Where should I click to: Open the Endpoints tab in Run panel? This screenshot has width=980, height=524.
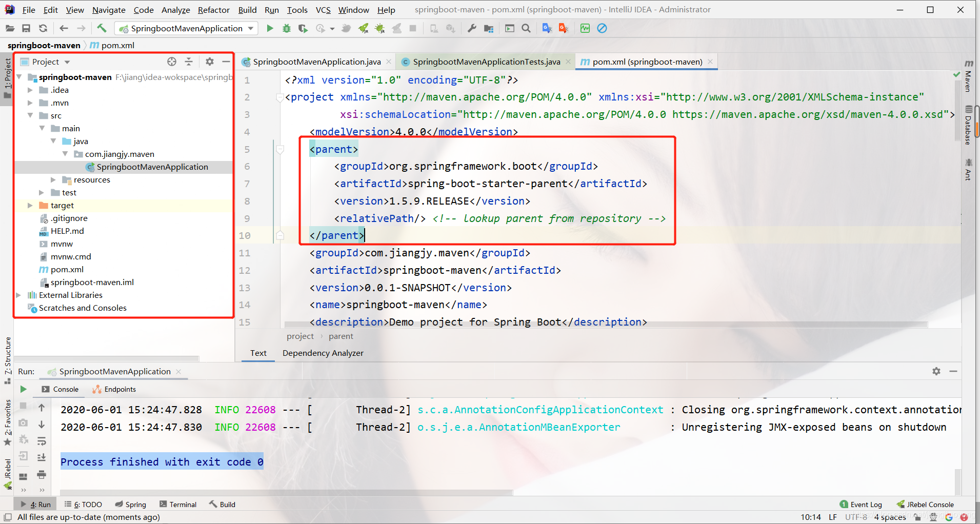[x=114, y=389]
